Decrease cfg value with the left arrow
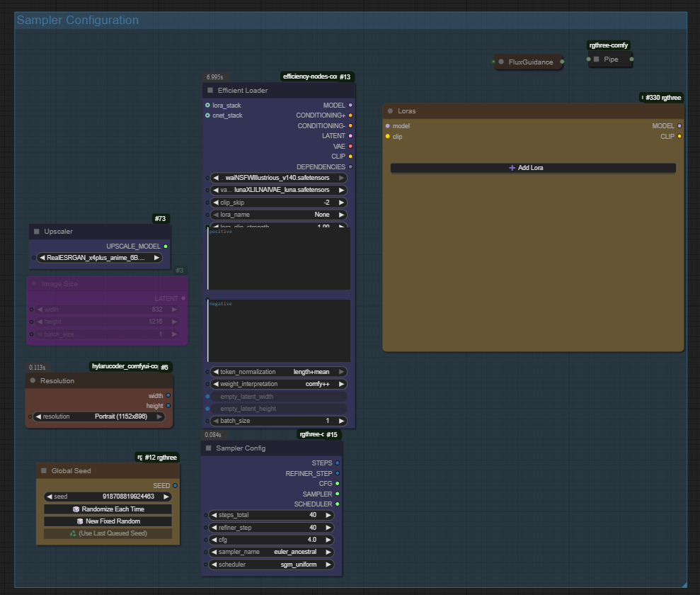This screenshot has height=595, width=700. [214, 540]
